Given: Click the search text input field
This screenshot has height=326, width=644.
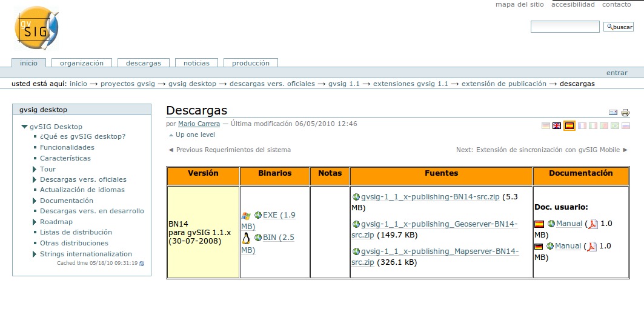Looking at the screenshot, I should click(565, 27).
